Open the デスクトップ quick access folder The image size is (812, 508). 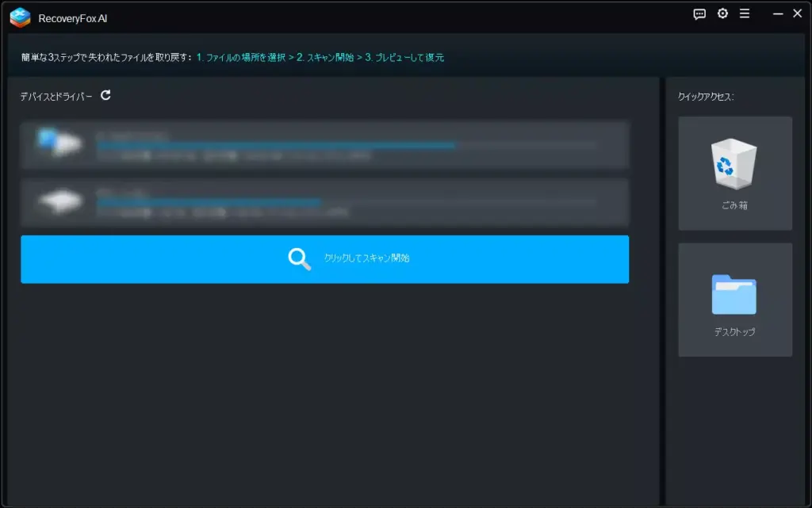735,300
